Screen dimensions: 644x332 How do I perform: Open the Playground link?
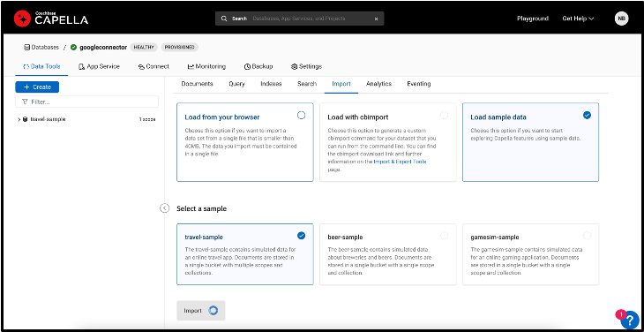coord(533,19)
